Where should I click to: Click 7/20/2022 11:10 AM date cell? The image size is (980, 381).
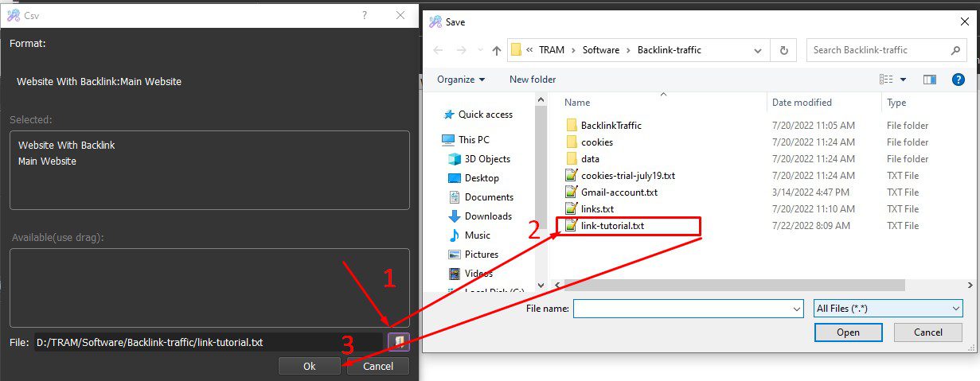click(814, 209)
